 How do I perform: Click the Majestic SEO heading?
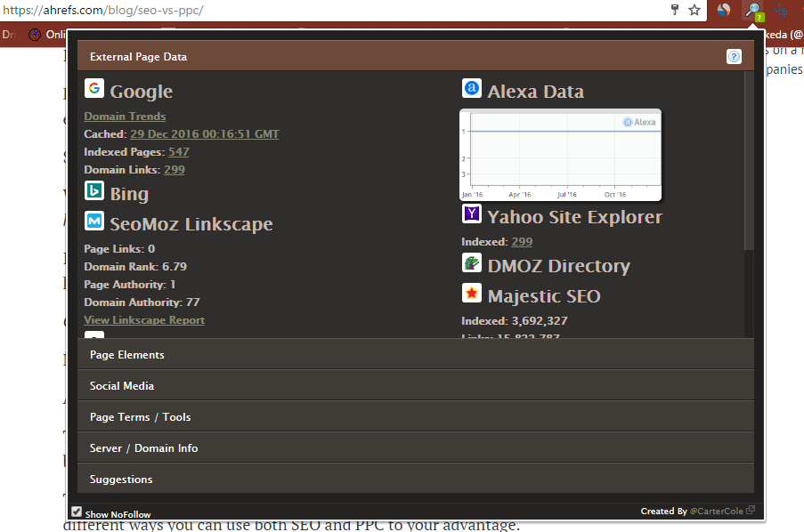click(x=544, y=296)
